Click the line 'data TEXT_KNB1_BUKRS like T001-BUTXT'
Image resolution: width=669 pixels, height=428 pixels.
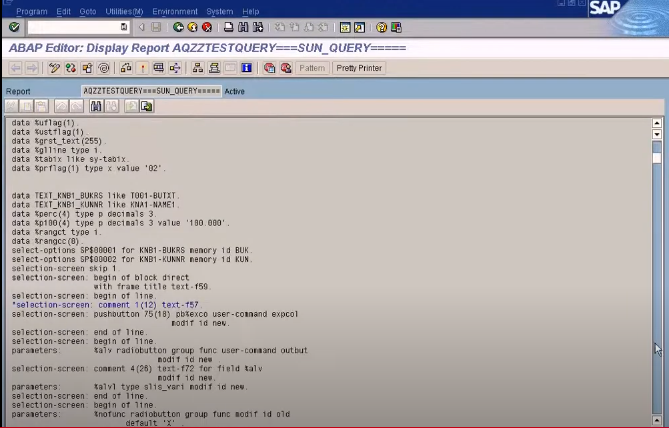pyautogui.click(x=96, y=195)
